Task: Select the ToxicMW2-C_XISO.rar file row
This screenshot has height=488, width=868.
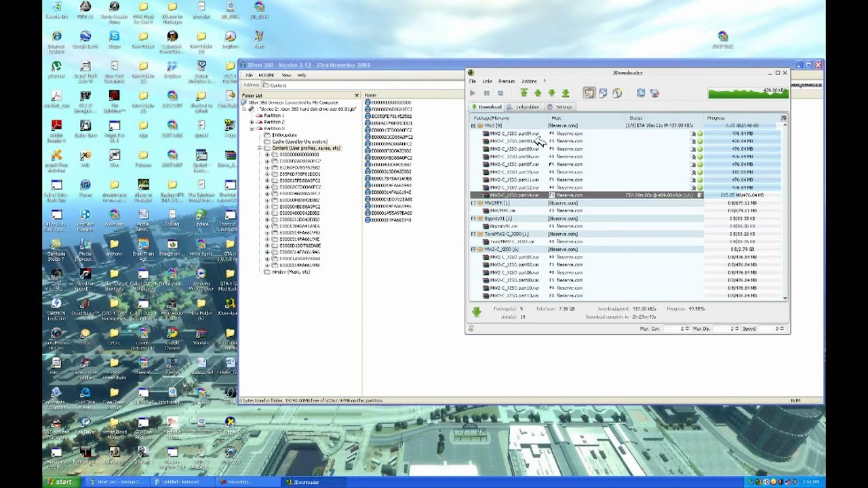Action: click(x=627, y=241)
